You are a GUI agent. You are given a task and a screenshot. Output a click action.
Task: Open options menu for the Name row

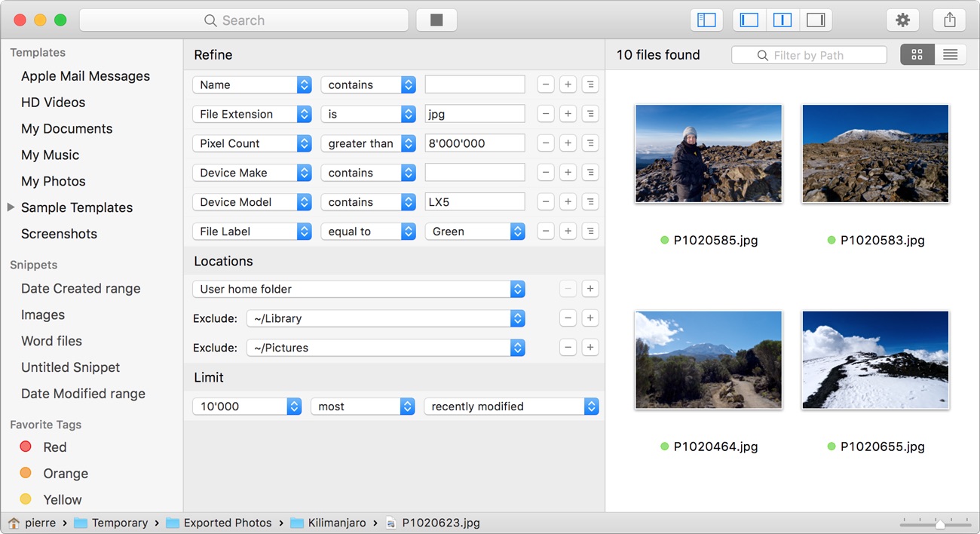(591, 84)
